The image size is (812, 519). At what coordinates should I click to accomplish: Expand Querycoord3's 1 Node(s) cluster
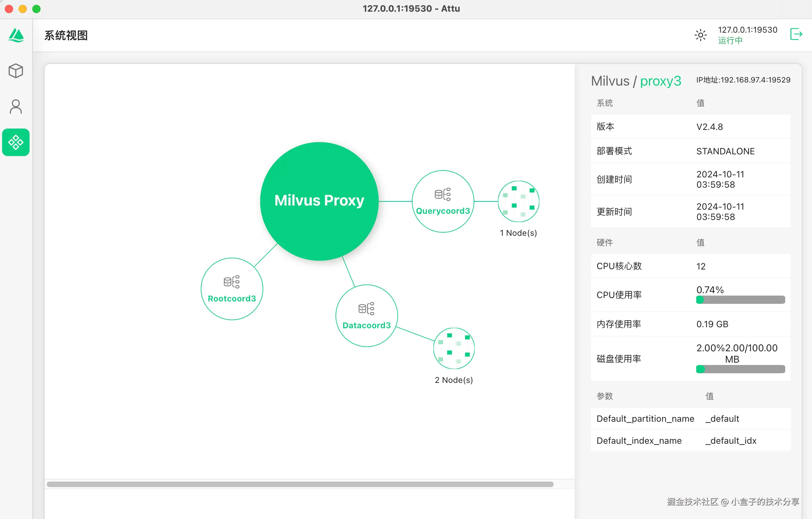tap(518, 201)
